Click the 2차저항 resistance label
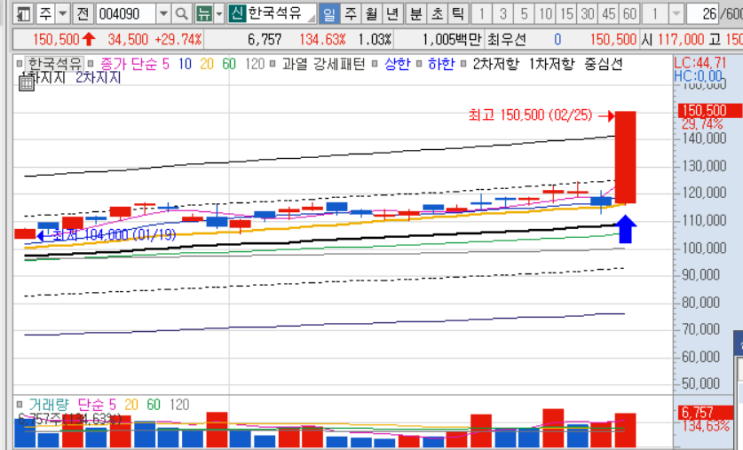The image size is (743, 450). 496,63
